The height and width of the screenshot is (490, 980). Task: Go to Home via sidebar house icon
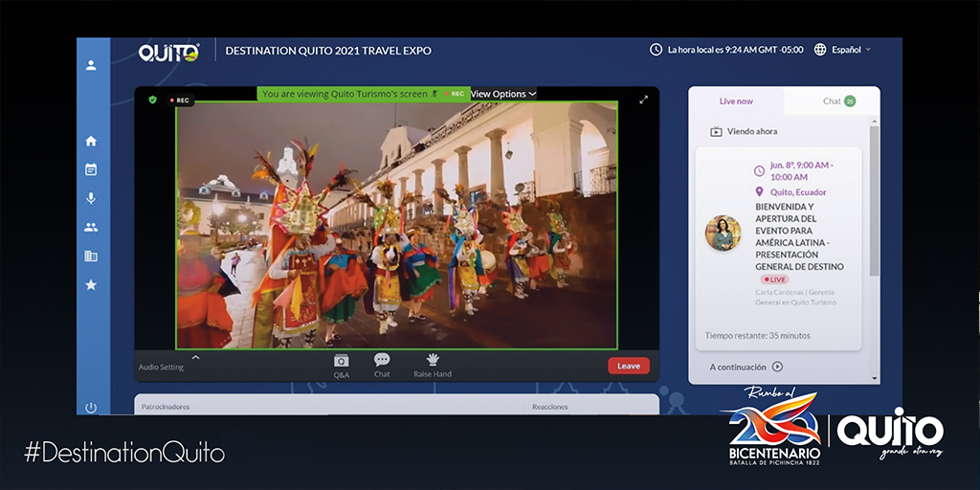point(91,141)
